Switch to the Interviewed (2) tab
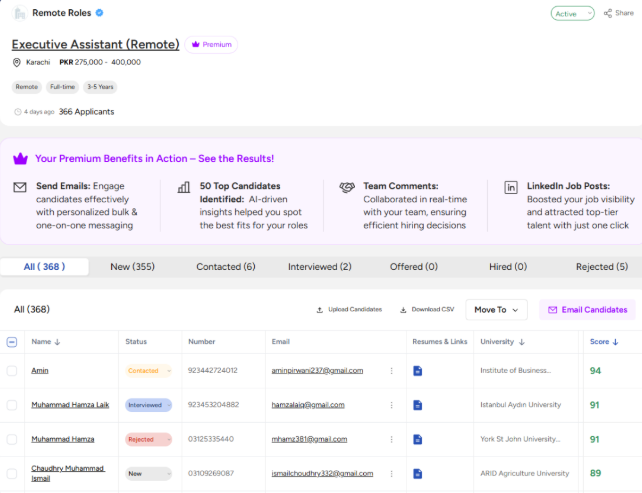Image resolution: width=642 pixels, height=493 pixels. click(319, 267)
